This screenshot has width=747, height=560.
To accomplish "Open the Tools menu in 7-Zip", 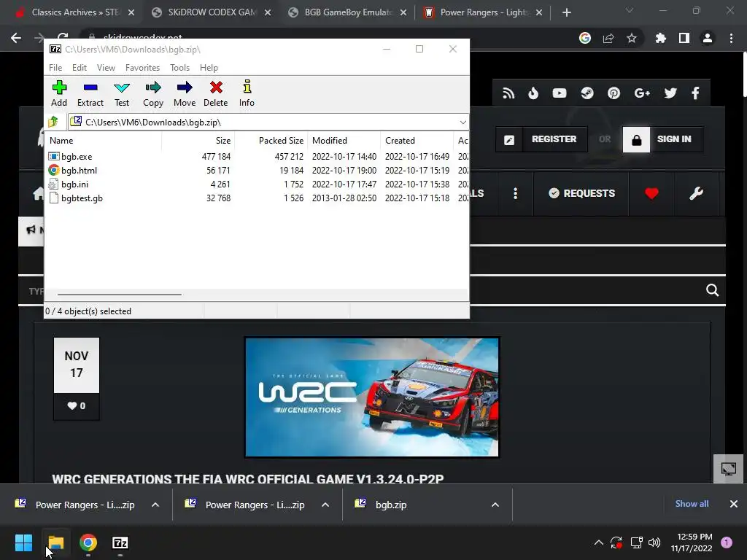I will pyautogui.click(x=179, y=68).
